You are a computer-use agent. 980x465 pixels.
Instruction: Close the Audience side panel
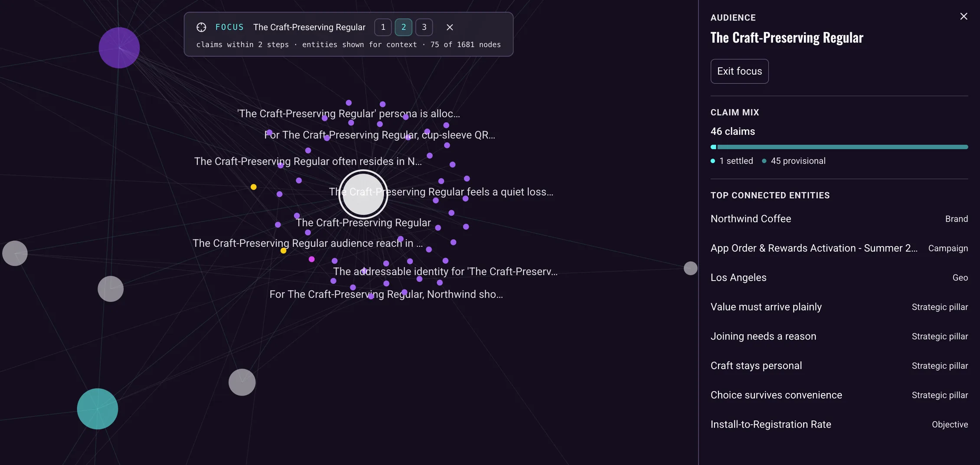coord(964,16)
